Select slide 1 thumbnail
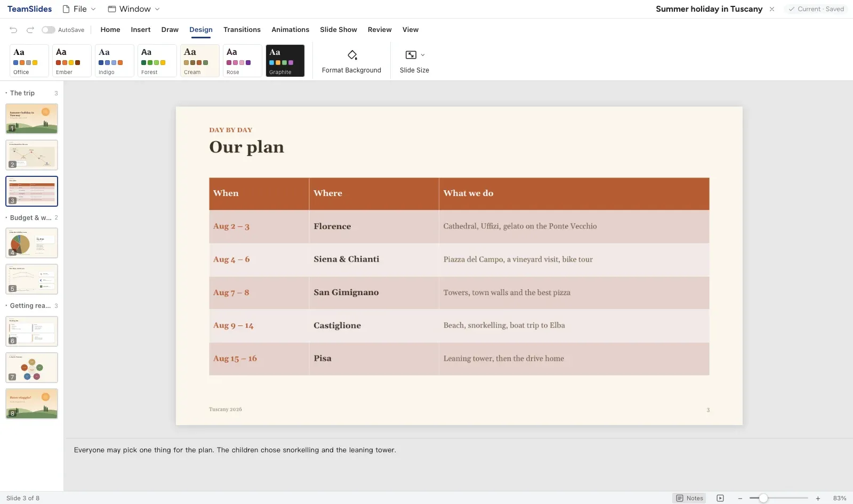This screenshot has height=504, width=853. coord(31,119)
